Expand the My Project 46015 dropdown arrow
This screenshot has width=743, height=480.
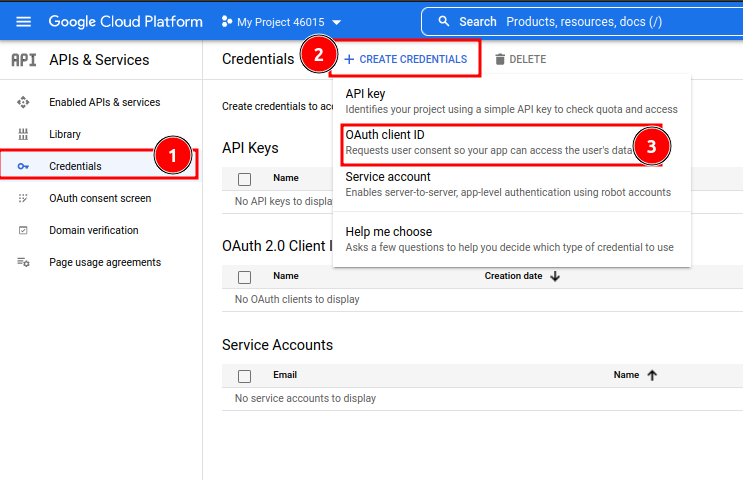[x=336, y=22]
